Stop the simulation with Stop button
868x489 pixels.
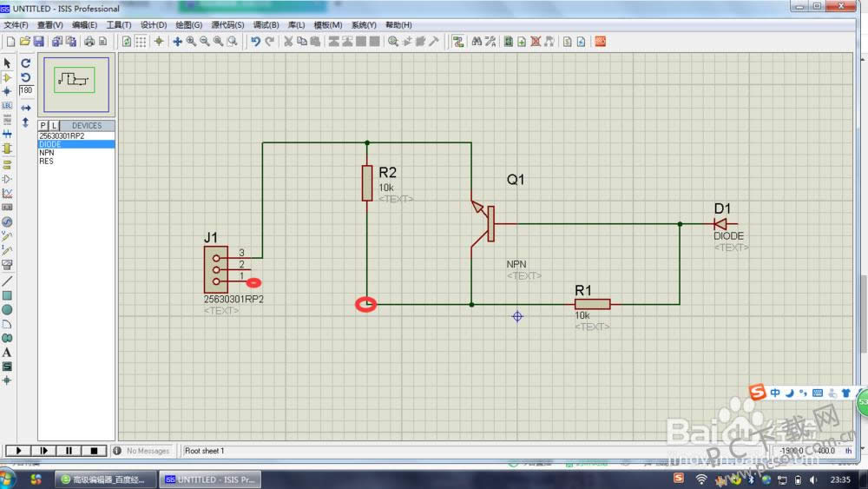click(x=94, y=451)
